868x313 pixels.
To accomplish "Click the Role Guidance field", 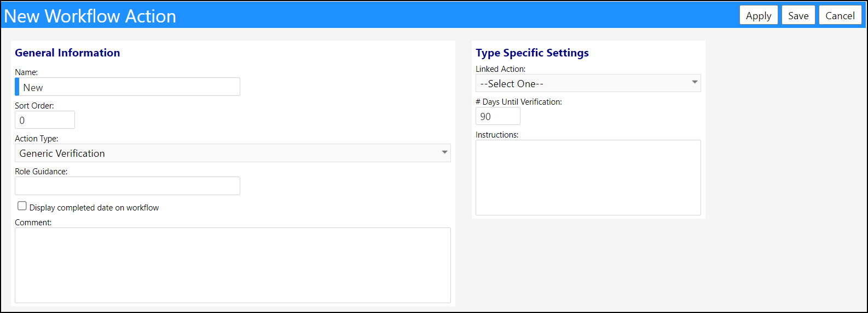I will [128, 186].
